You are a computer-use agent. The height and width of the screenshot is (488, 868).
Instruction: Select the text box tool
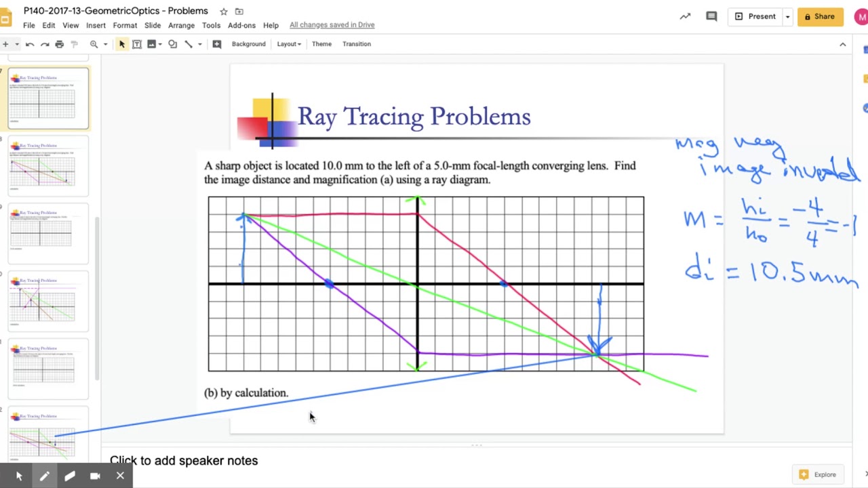pos(137,44)
